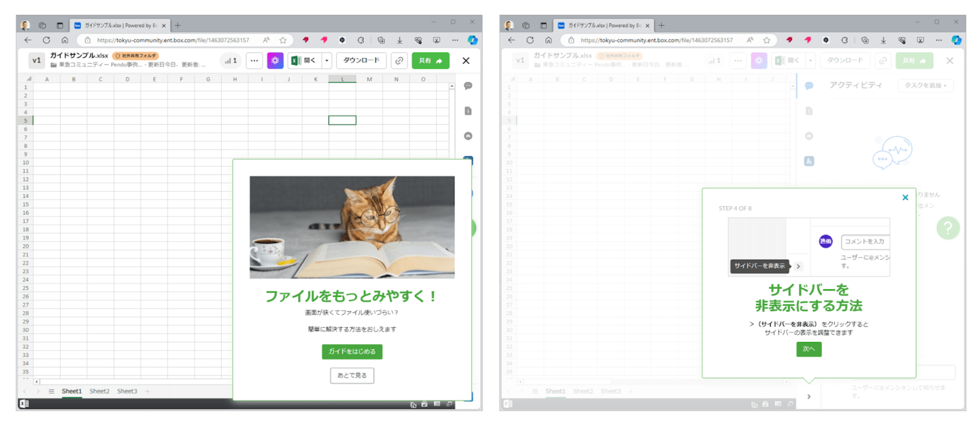
Task: Go back in right browser window
Action: (x=511, y=40)
